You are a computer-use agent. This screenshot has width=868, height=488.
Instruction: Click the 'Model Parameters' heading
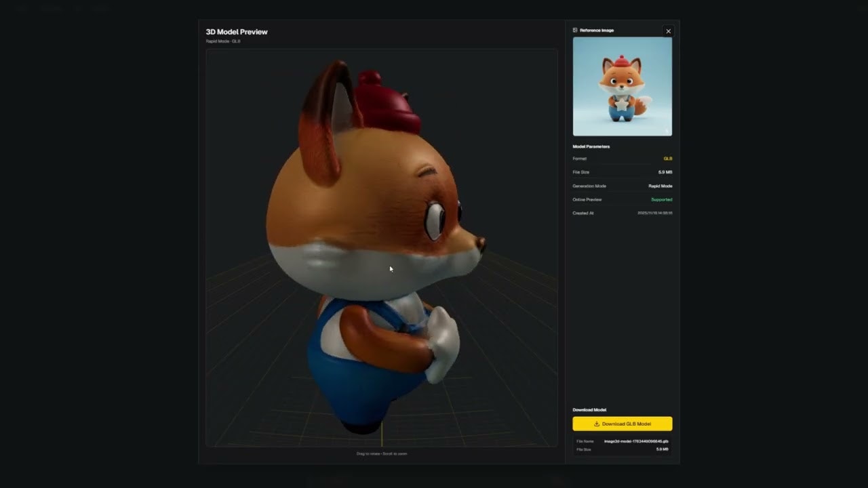(591, 146)
